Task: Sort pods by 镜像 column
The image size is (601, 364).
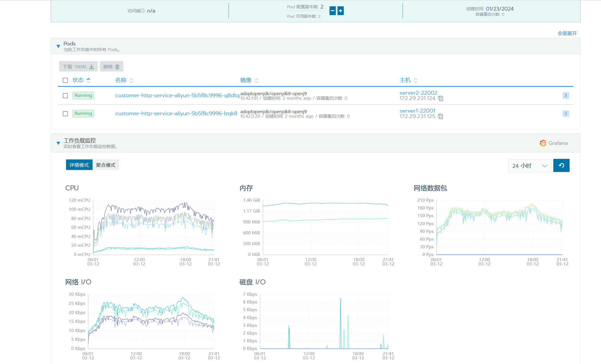Action: tap(249, 80)
